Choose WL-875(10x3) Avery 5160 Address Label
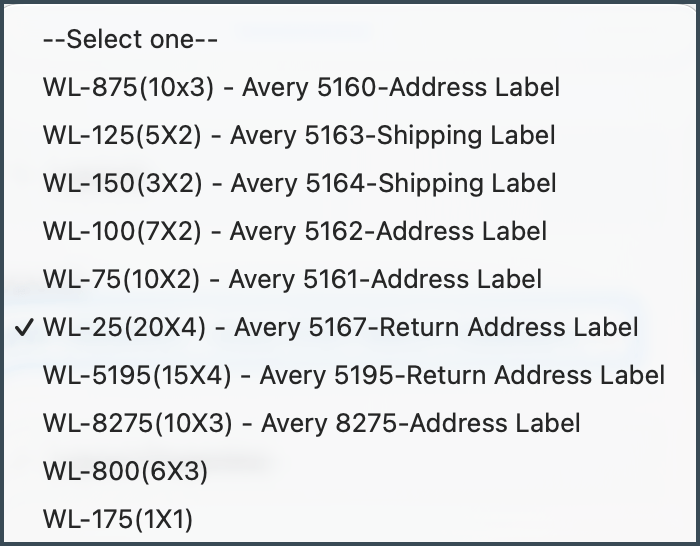 click(x=301, y=87)
